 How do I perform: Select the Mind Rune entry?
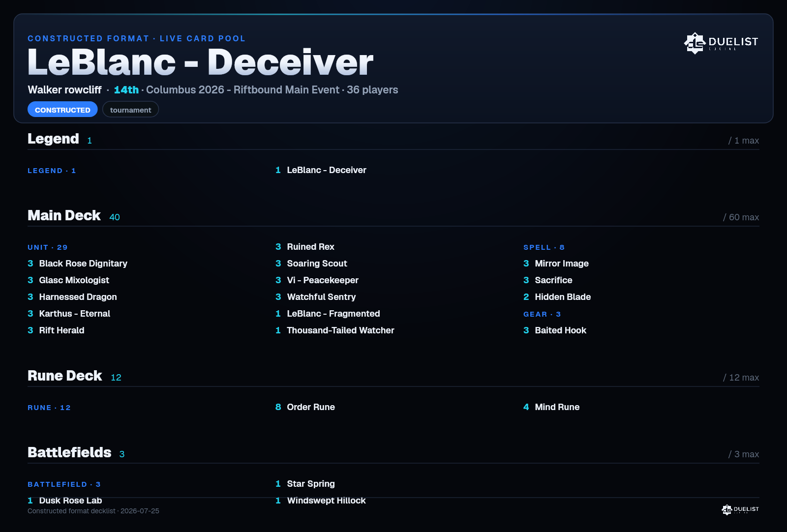coord(551,407)
